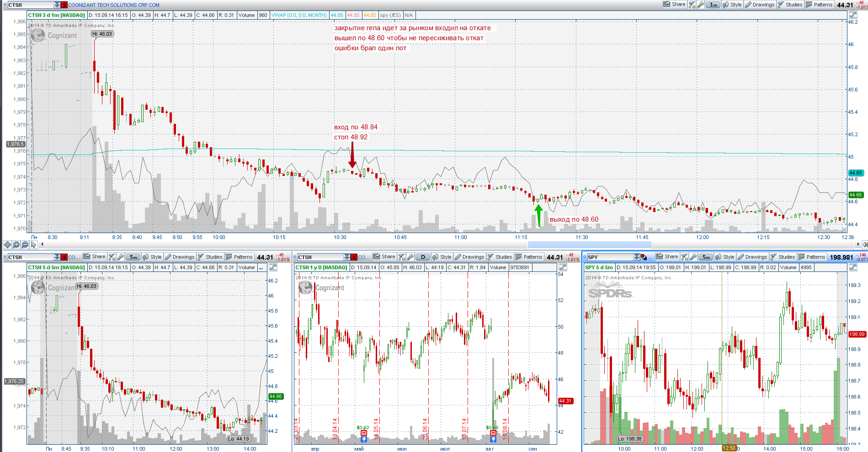Open Patterns in middle daily CTSH chart
The width and height of the screenshot is (868, 452).
529,257
